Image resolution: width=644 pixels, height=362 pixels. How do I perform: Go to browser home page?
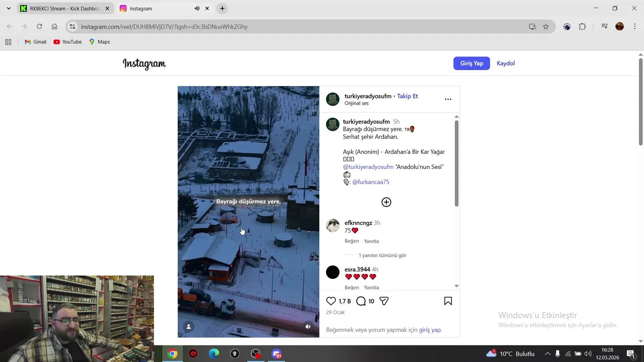[54, 27]
